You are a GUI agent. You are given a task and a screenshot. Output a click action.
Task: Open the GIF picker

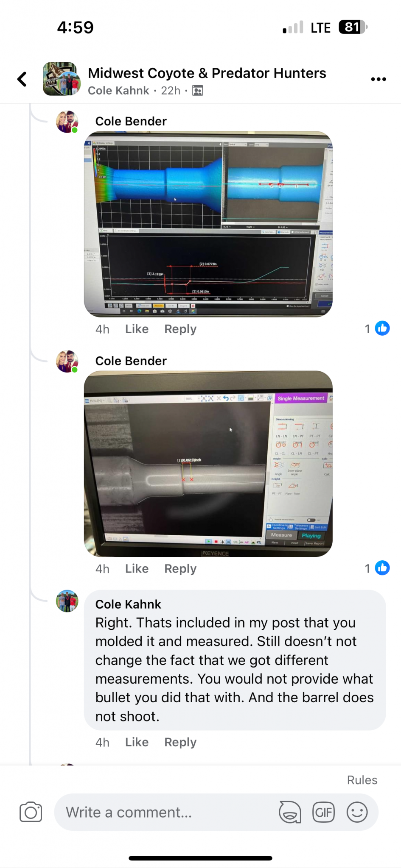(324, 812)
